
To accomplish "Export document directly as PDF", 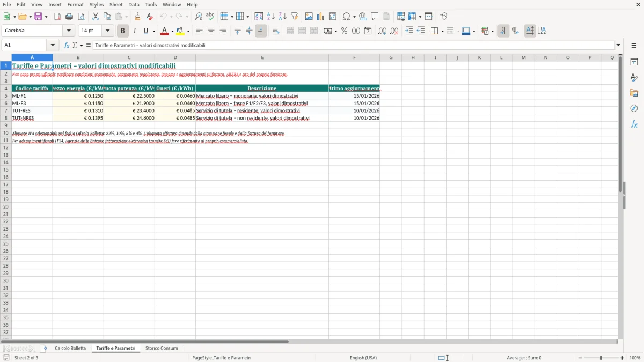I will 57,17.
